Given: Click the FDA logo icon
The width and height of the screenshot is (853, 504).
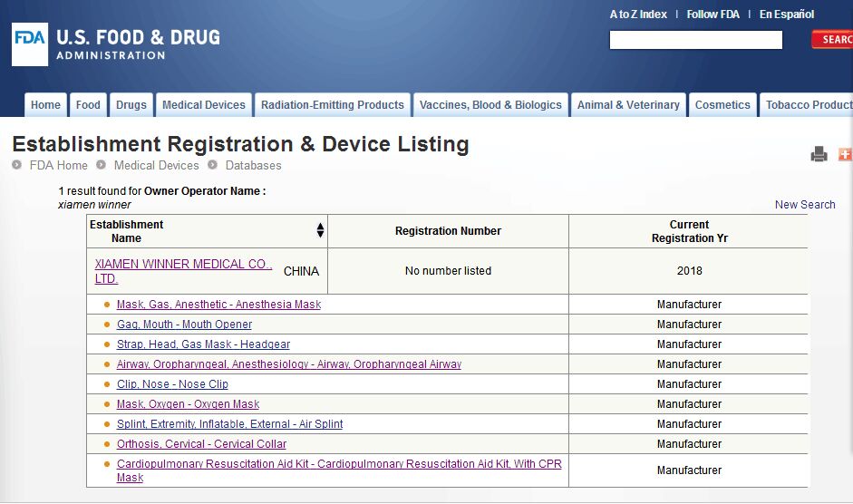Looking at the screenshot, I should (30, 44).
